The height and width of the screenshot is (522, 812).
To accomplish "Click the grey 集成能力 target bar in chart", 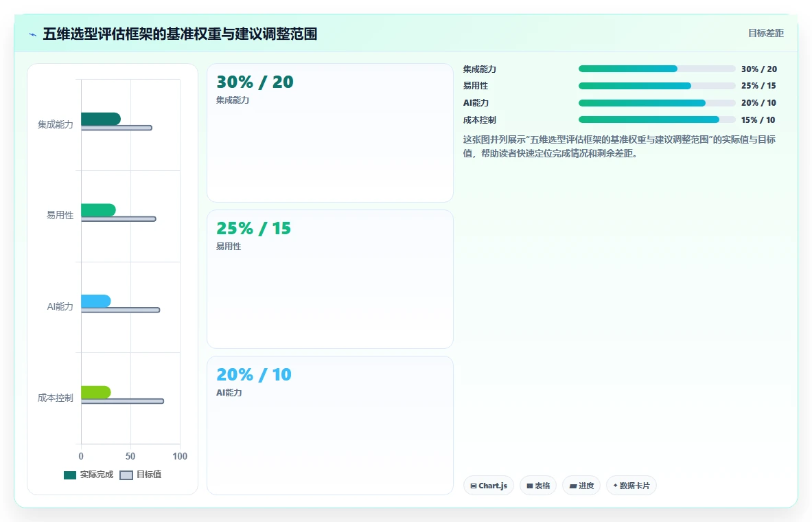I will 117,128.
